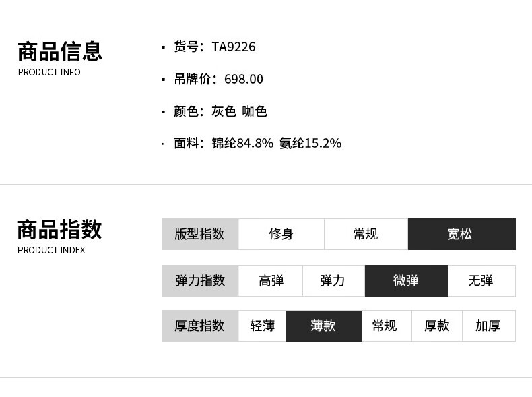Select the 无弹 elasticity option
Image resolution: width=532 pixels, height=397 pixels.
(481, 280)
